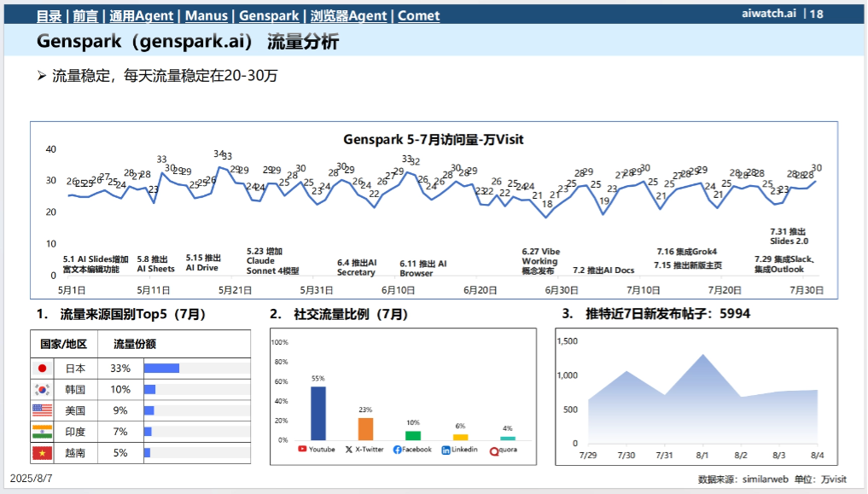Select the 韩国 table cell
The width and height of the screenshot is (868, 494).
point(75,389)
